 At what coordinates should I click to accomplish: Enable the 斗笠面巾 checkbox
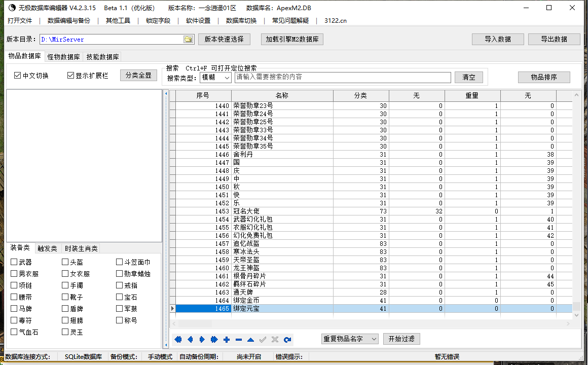click(119, 262)
